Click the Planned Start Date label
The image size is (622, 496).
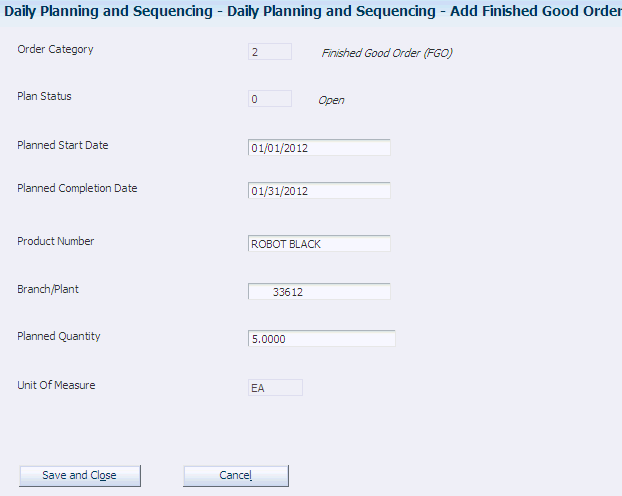[63, 145]
